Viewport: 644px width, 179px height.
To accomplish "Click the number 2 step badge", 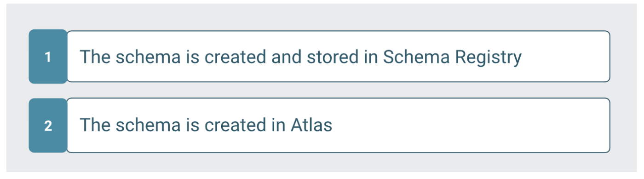I will click(x=48, y=125).
